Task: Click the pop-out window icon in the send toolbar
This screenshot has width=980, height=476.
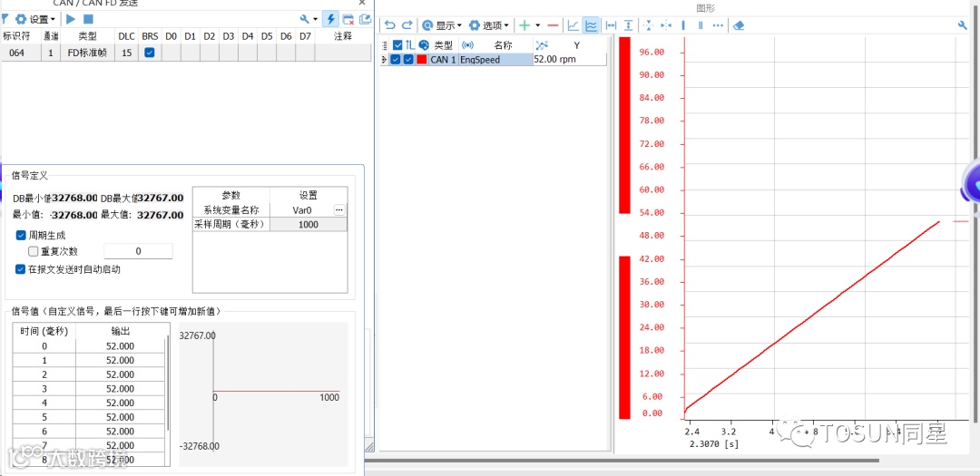Action: pos(365,19)
